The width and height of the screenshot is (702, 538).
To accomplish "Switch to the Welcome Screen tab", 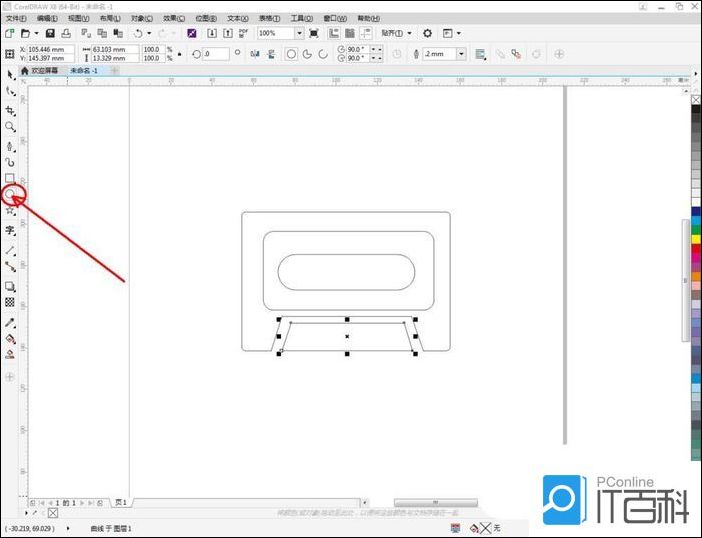I will [46, 71].
